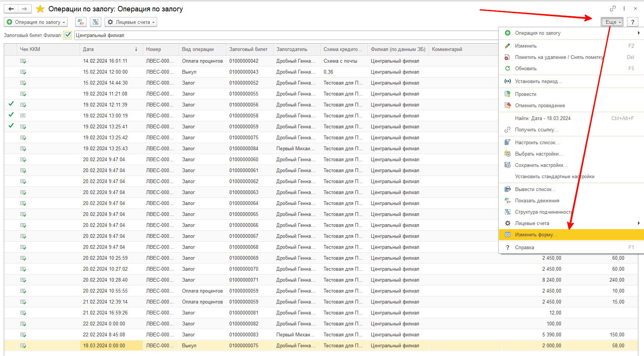This screenshot has width=644, height=356.
Task: Select Пометить на удаление / Снять пометку
Action: [x=571, y=57]
